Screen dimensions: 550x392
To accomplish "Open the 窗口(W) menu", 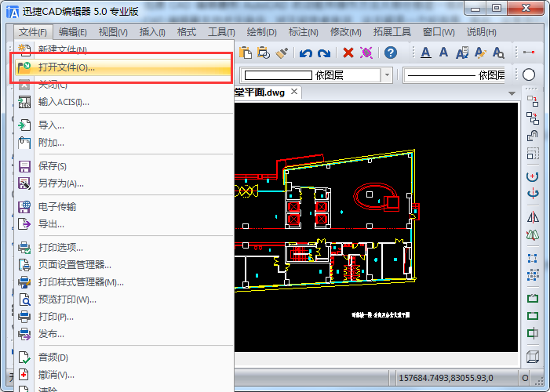I will tap(439, 32).
